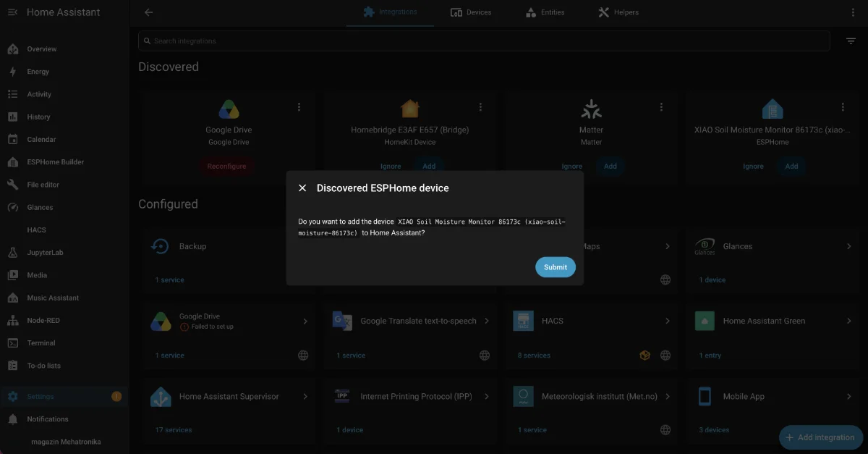Switch to the Helpers tab
Screen dimensions: 868x454
click(x=618, y=12)
